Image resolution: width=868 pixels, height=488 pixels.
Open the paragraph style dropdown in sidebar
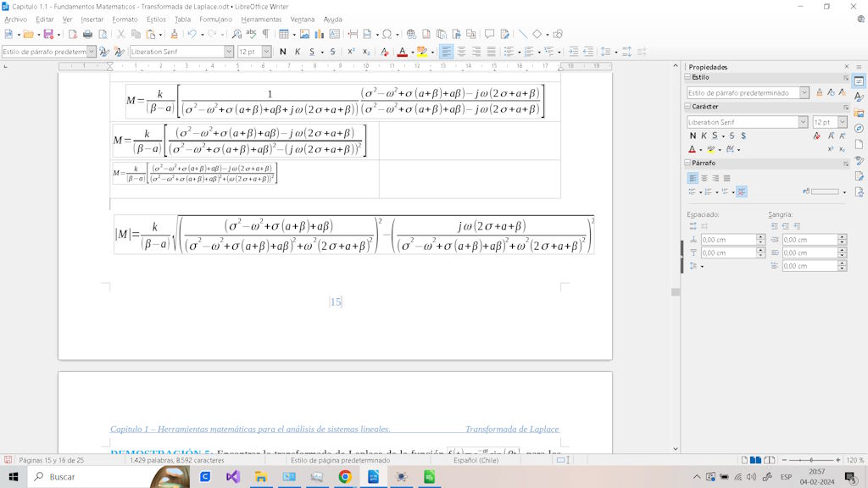[x=804, y=93]
